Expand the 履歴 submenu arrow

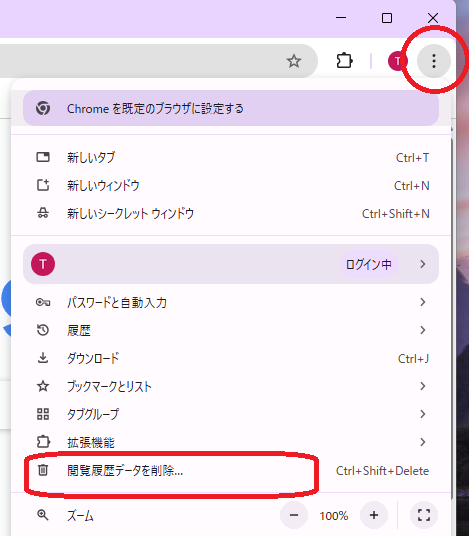(x=423, y=330)
